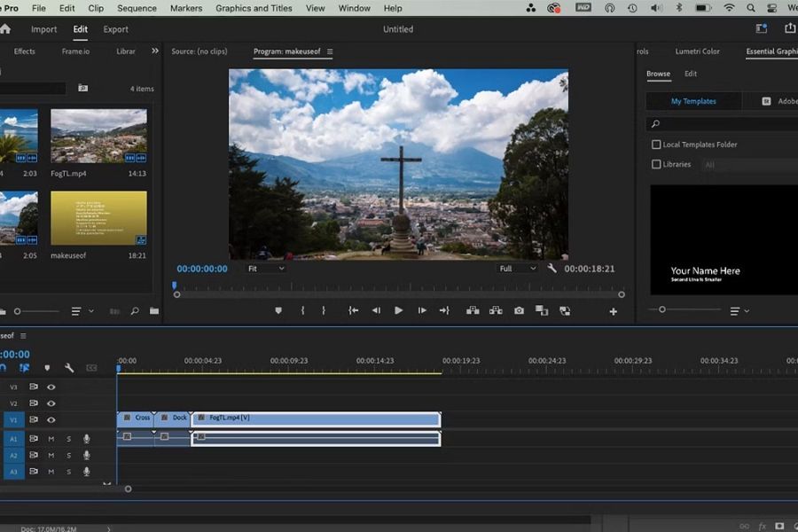Hide the V1 track output eye

tap(51, 419)
